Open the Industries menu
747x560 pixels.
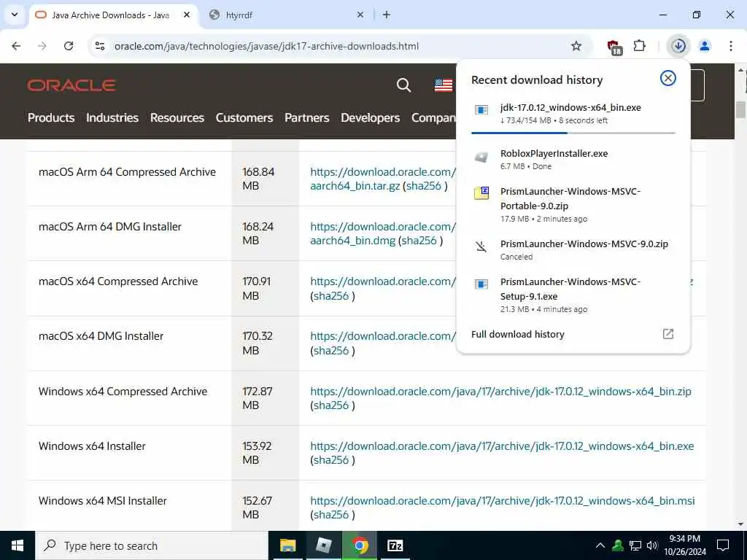(x=112, y=117)
